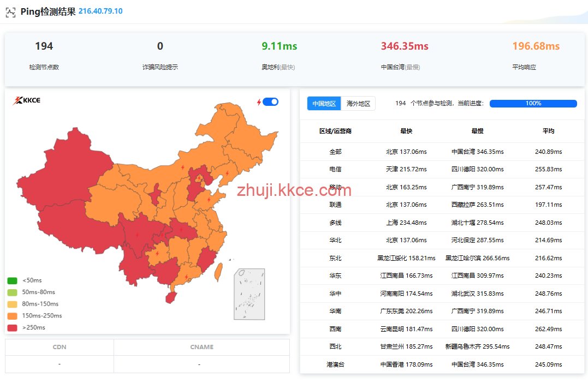Screen dimensions: 588x383
Task: Click the lightning marker on Liaoning province
Action: click(x=227, y=173)
